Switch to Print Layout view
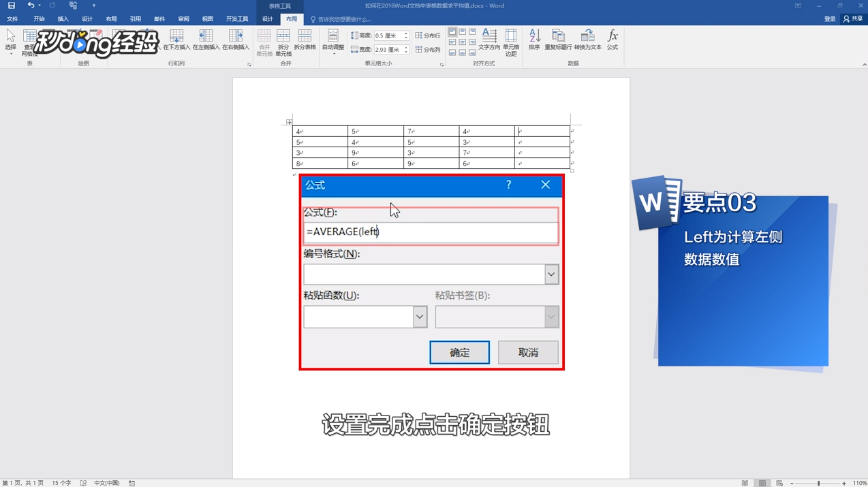Viewport: 868px width, 487px height. tap(762, 483)
